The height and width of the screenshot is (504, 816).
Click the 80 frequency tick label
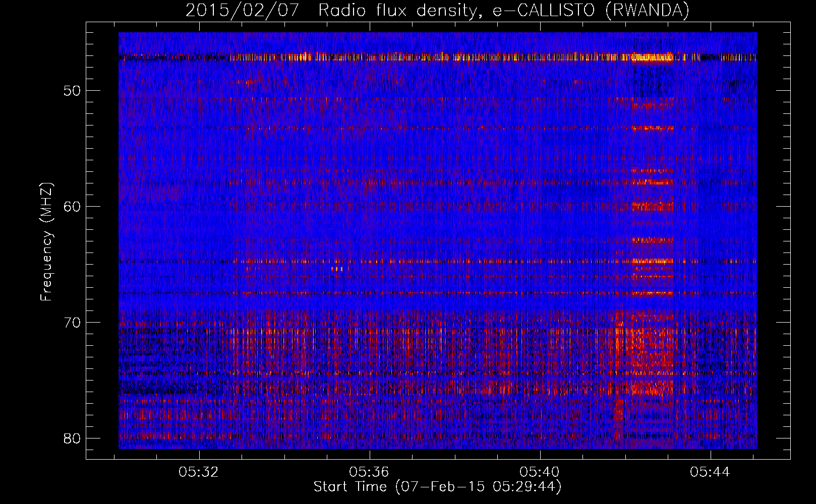pyautogui.click(x=73, y=438)
